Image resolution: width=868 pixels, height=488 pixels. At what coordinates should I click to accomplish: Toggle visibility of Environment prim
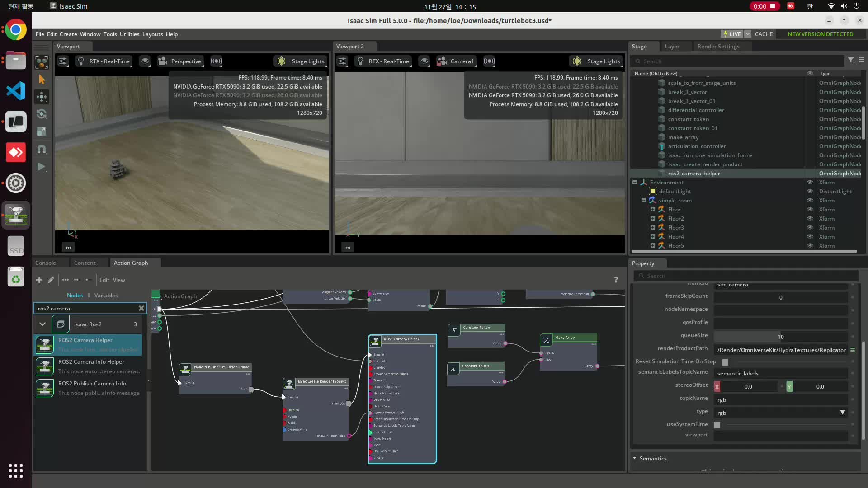click(x=810, y=182)
